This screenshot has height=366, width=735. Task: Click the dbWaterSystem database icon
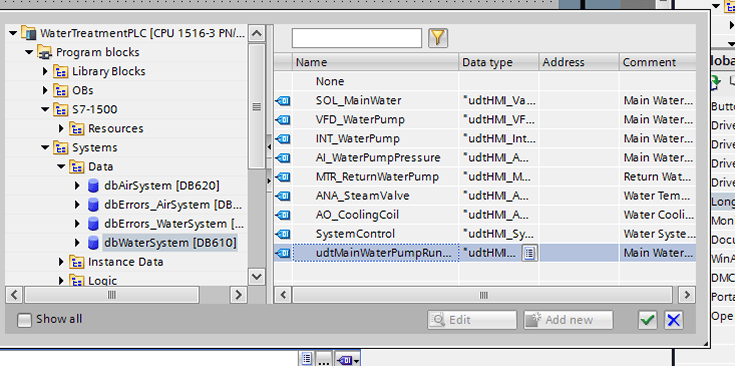(x=93, y=243)
